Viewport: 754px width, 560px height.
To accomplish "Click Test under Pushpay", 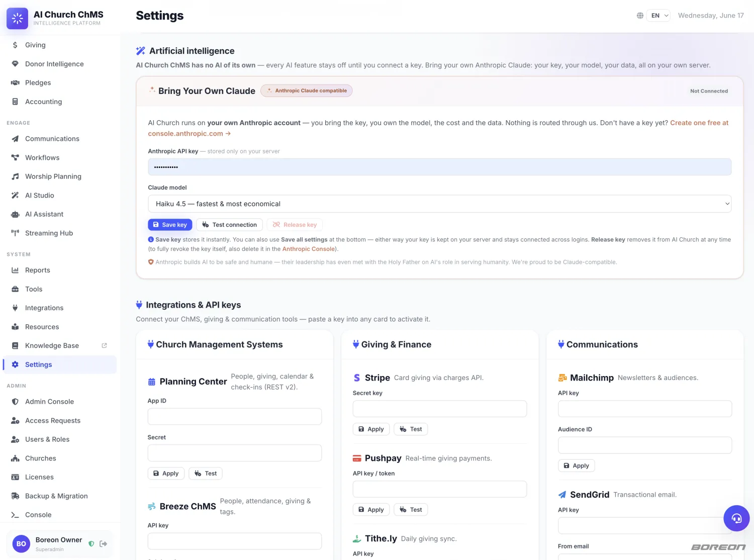I will click(x=411, y=510).
